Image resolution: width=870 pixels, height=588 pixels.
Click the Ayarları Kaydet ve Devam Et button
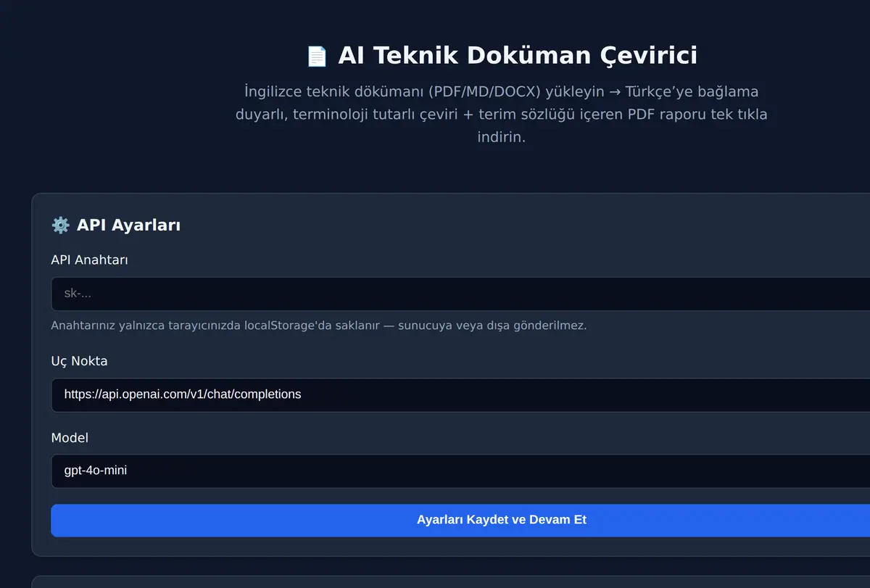(x=460, y=520)
